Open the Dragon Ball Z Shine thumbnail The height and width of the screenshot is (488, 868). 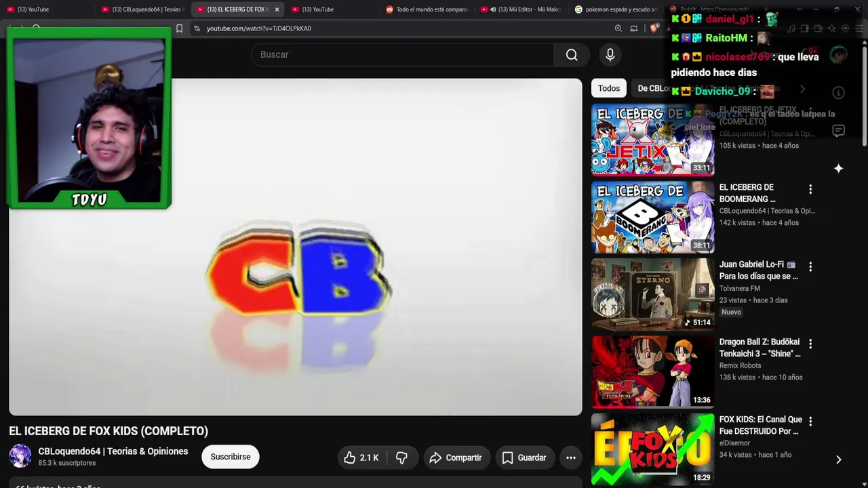click(x=652, y=372)
